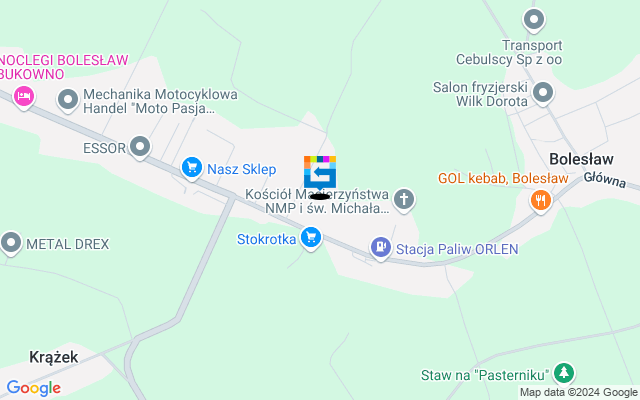Screen dimensions: 640x400
Task: Open the Google logo link
Action: coord(34,388)
